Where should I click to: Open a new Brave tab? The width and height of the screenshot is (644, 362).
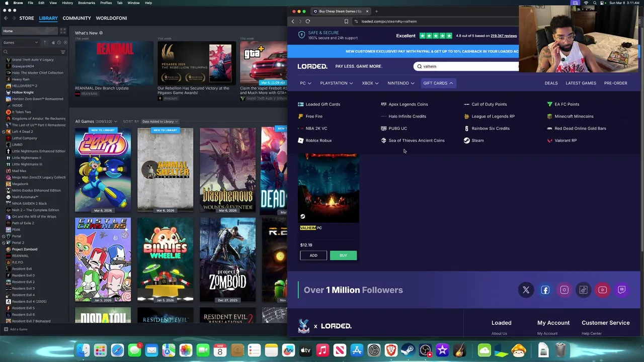(376, 11)
